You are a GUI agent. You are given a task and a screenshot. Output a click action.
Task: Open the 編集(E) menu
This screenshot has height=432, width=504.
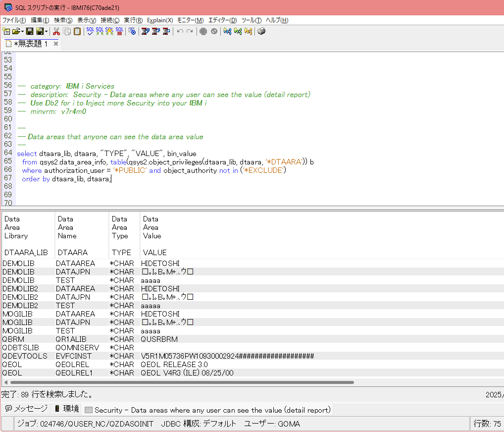pos(40,20)
